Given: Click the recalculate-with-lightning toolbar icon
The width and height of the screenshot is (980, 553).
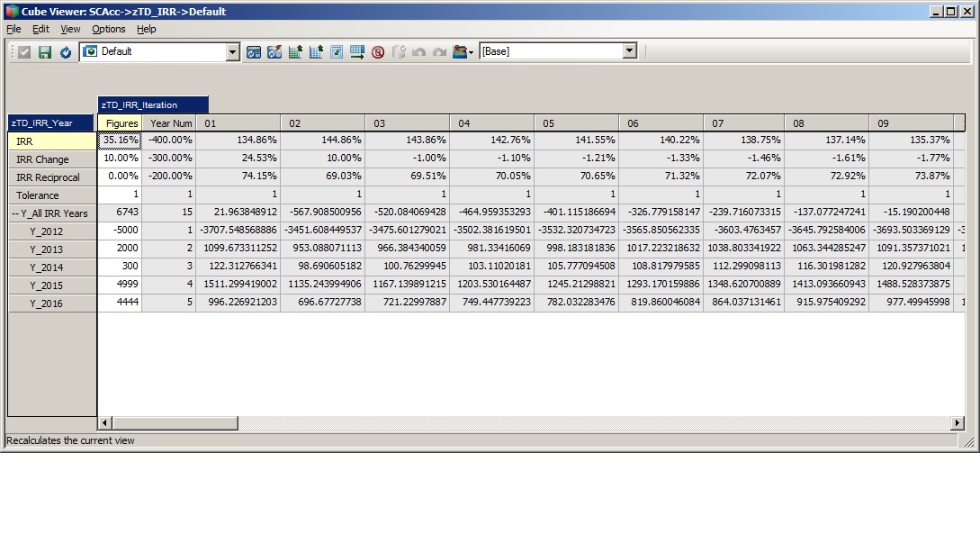Looking at the screenshot, I should click(x=274, y=52).
